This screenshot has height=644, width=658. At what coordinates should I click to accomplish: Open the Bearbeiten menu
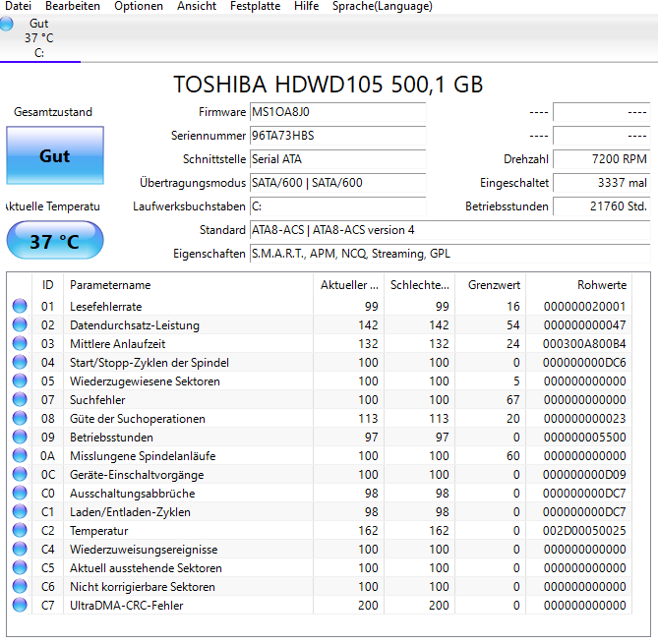coord(73,6)
